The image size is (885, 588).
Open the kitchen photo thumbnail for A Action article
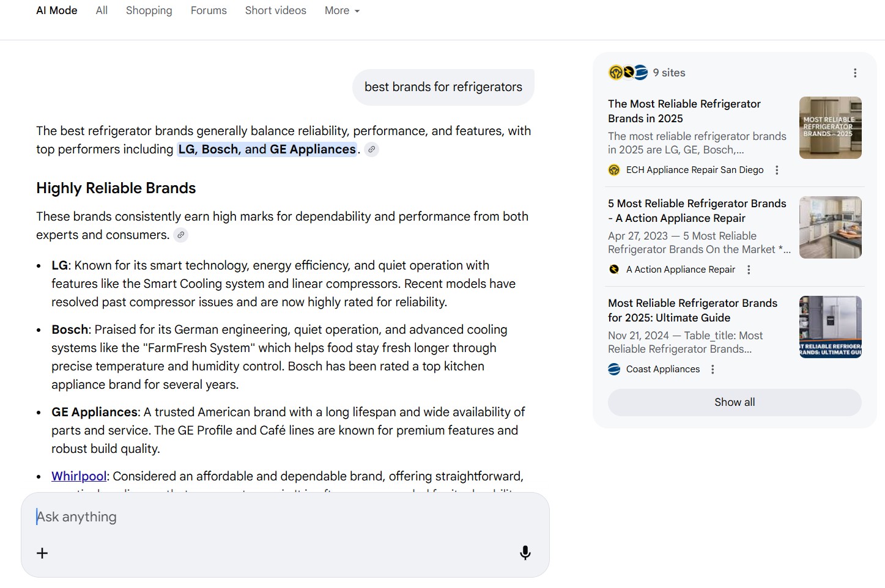pos(831,227)
